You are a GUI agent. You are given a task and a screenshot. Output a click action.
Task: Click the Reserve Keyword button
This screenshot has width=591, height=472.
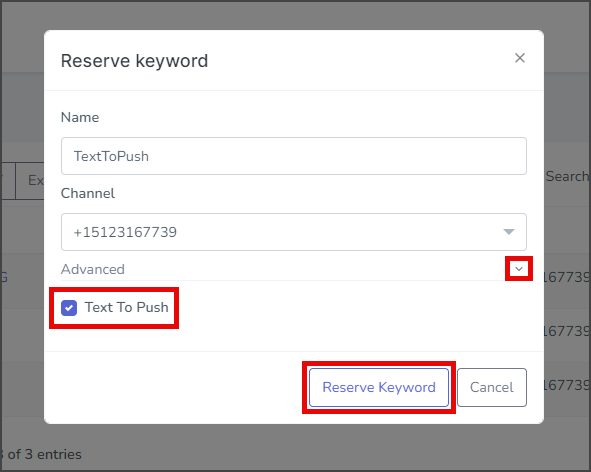[379, 388]
